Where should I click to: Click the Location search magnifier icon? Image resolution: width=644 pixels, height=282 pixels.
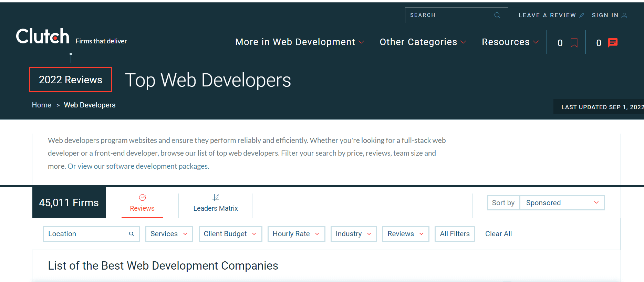coord(131,234)
